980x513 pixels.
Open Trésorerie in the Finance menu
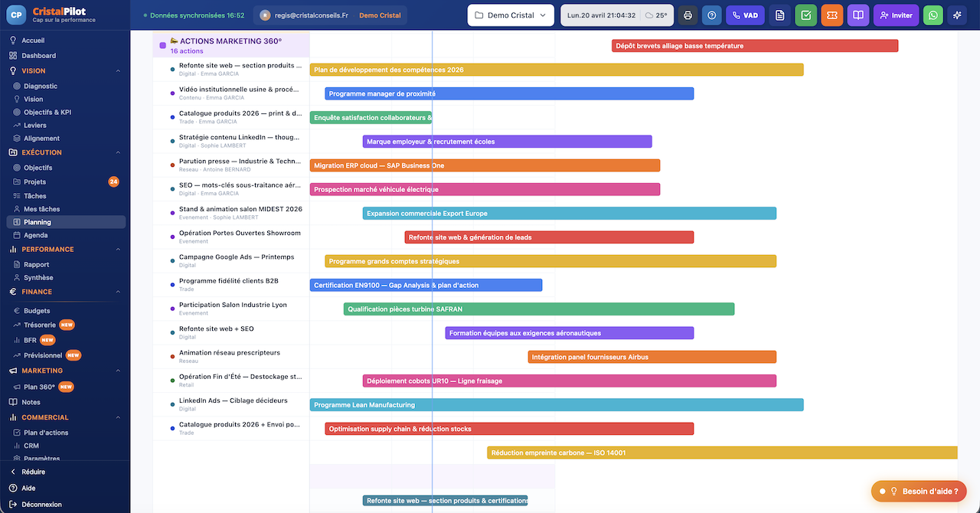pyautogui.click(x=39, y=325)
